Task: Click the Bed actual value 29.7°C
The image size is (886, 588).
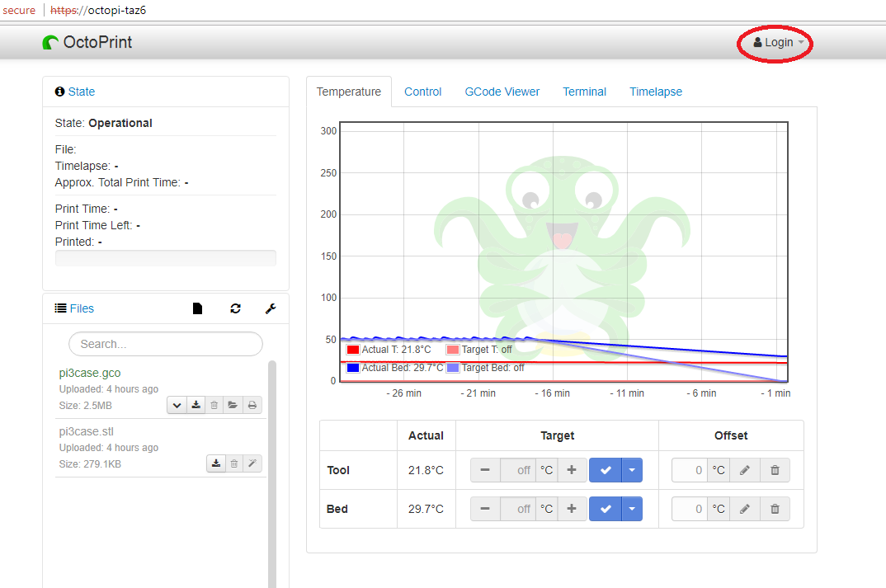Action: (x=426, y=509)
